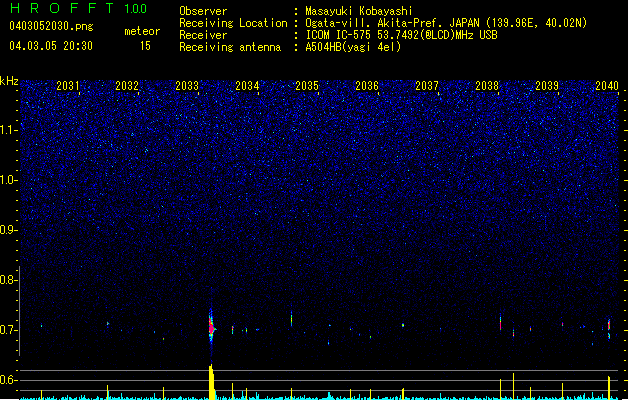
Task: Click the date stamp 04.03.05 20:30
Action: tap(51, 46)
